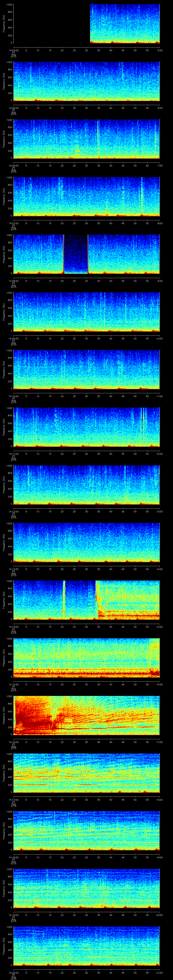Click the 14:11:00 start time label

[x=13, y=454]
